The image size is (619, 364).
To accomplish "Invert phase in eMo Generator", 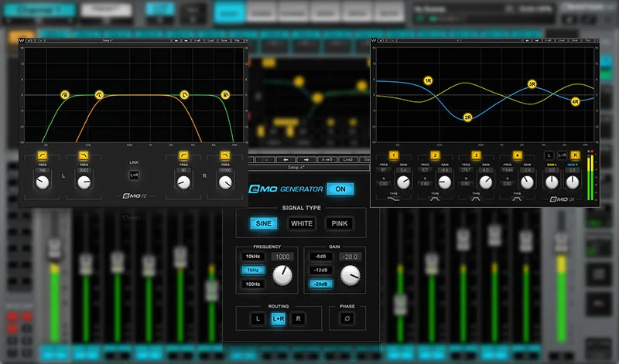I will pyautogui.click(x=347, y=318).
